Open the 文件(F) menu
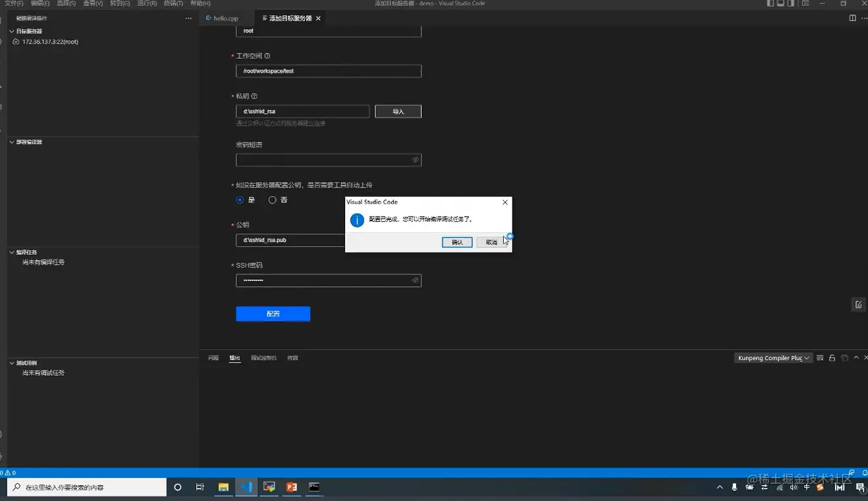This screenshot has height=501, width=868. coord(14,3)
